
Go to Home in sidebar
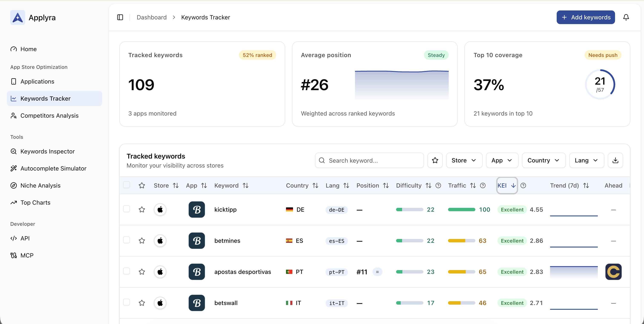click(x=54, y=49)
